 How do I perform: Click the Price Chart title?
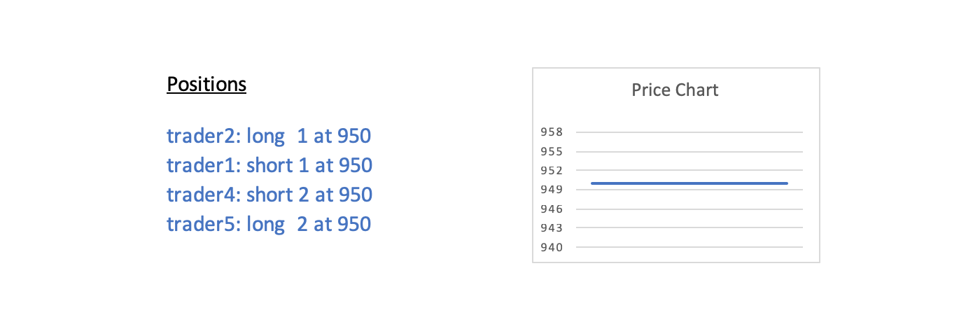click(675, 90)
